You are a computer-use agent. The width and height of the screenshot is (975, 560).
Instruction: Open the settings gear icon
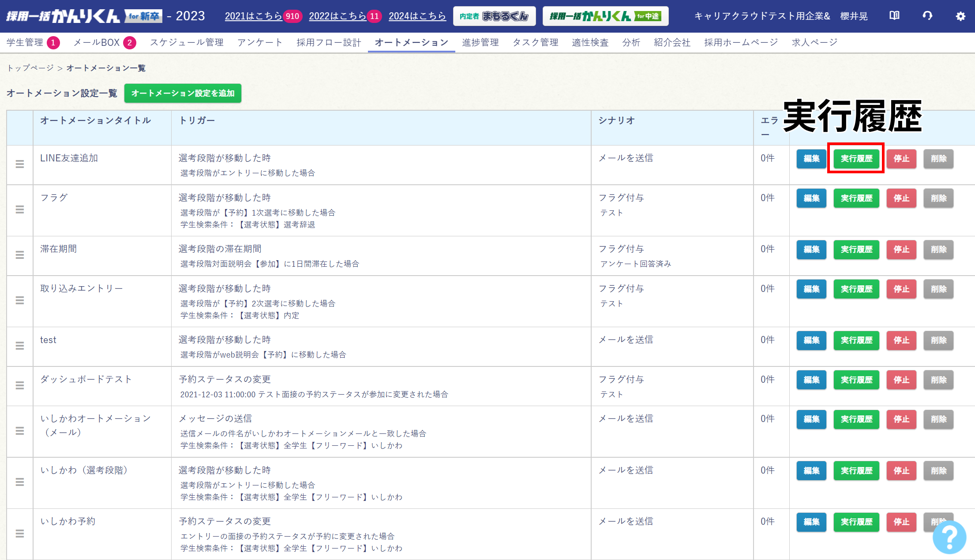(960, 16)
